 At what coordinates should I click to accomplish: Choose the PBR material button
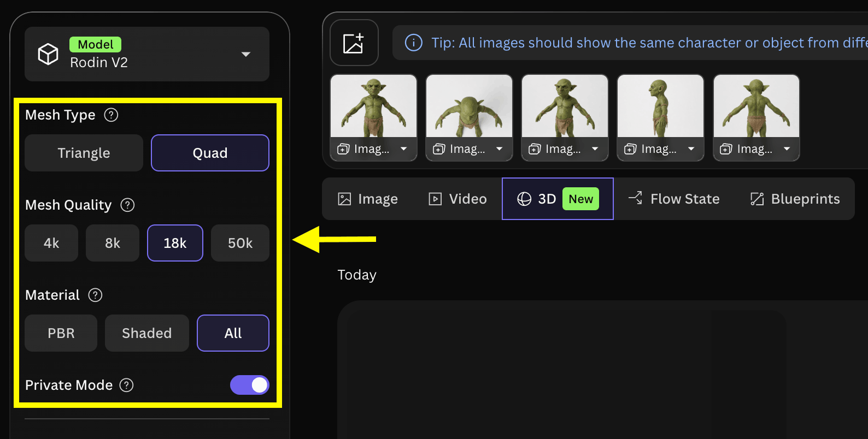[61, 333]
